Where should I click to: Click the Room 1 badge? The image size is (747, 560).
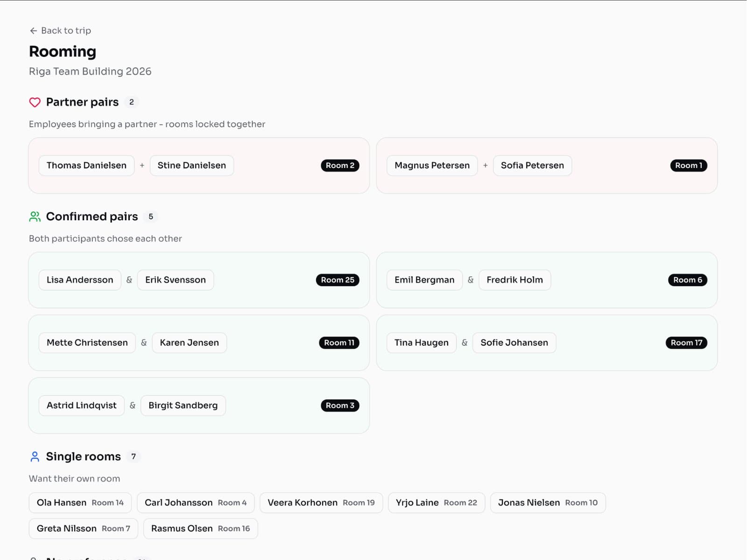(688, 165)
